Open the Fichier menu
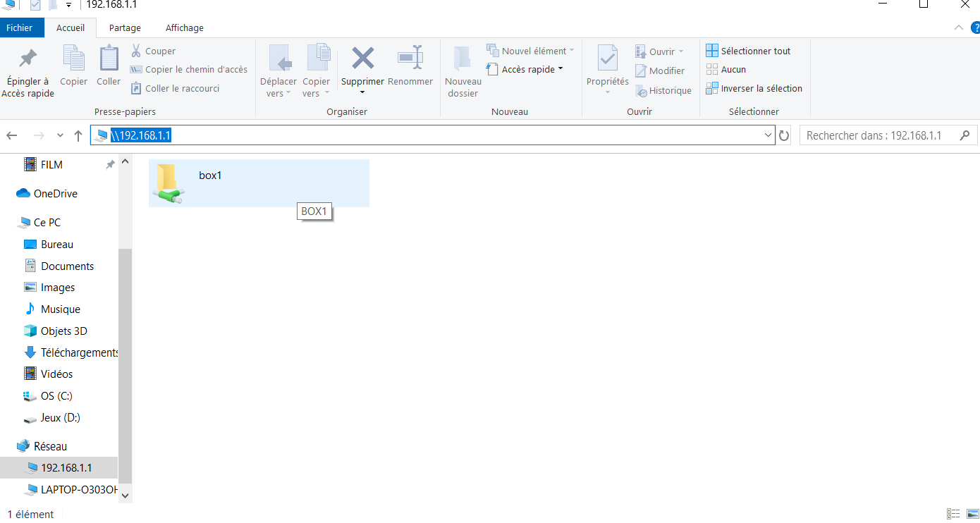The width and height of the screenshot is (980, 523). [x=20, y=28]
